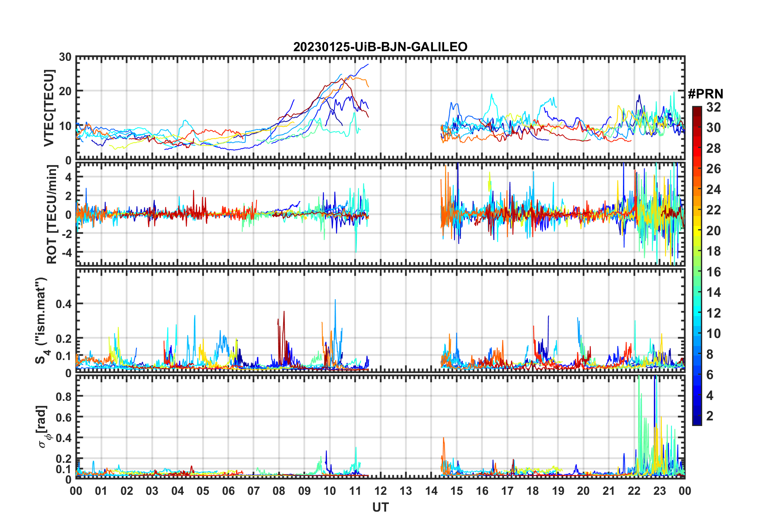This screenshot has width=761, height=532.
Task: Select x-axis hour tick label 09
Action: [304, 491]
